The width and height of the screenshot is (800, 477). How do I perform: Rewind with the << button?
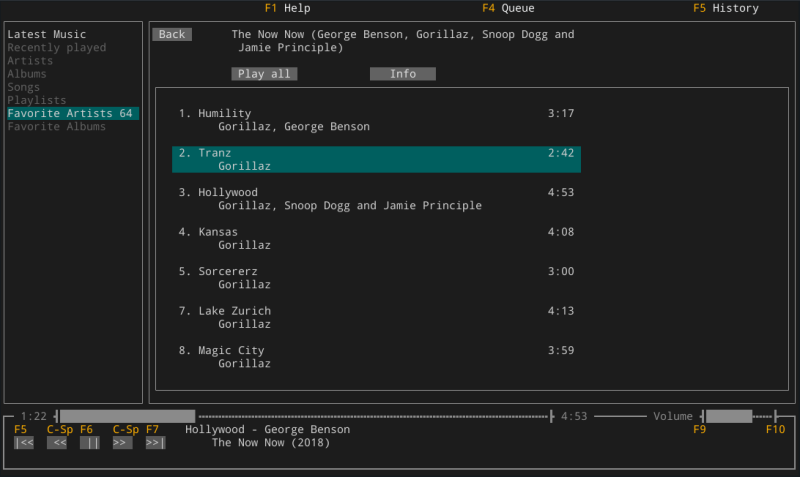[x=57, y=443]
